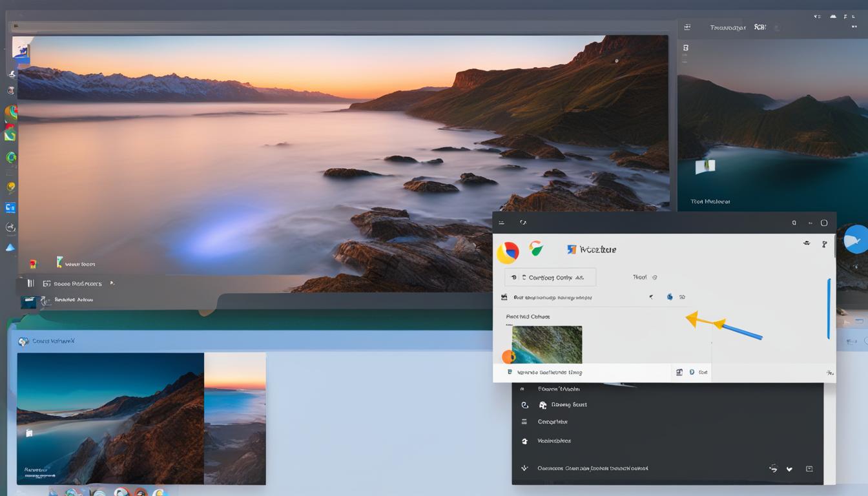Image resolution: width=868 pixels, height=496 pixels.
Task: Open the picture icon at top of left dock
Action: [21, 50]
